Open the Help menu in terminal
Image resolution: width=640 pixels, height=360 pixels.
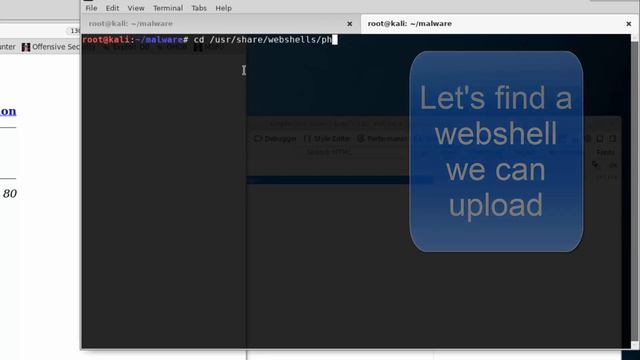(223, 8)
